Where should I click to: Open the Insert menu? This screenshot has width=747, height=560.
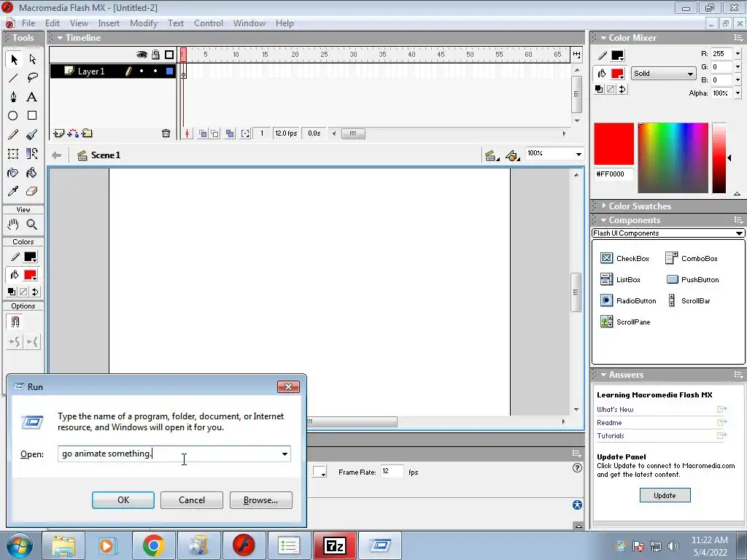point(109,23)
